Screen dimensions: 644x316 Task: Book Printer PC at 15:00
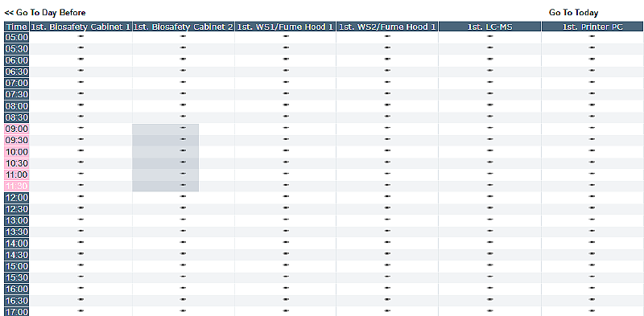[x=592, y=265]
